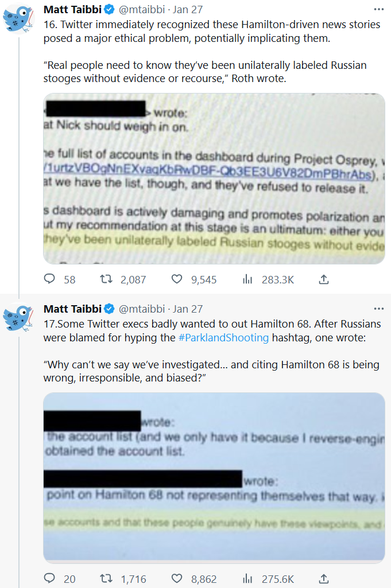Retweet the tweet numbered 16

point(106,279)
